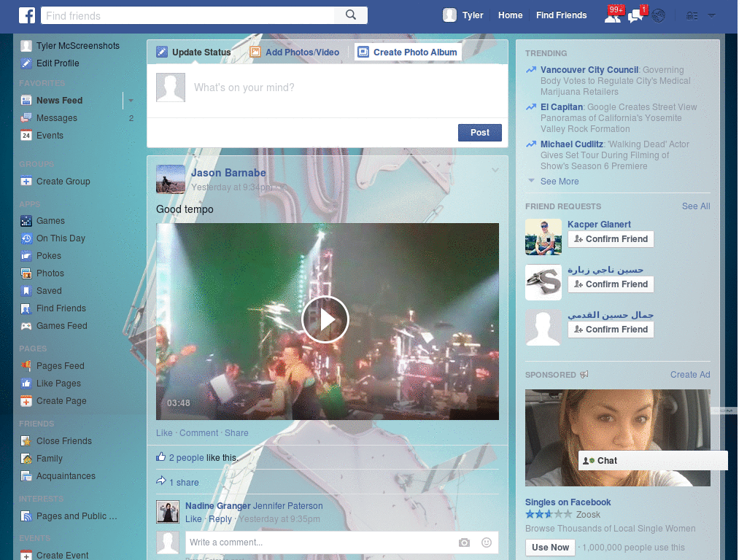Click the Create Ad link
The width and height of the screenshot is (747, 560).
tap(690, 375)
